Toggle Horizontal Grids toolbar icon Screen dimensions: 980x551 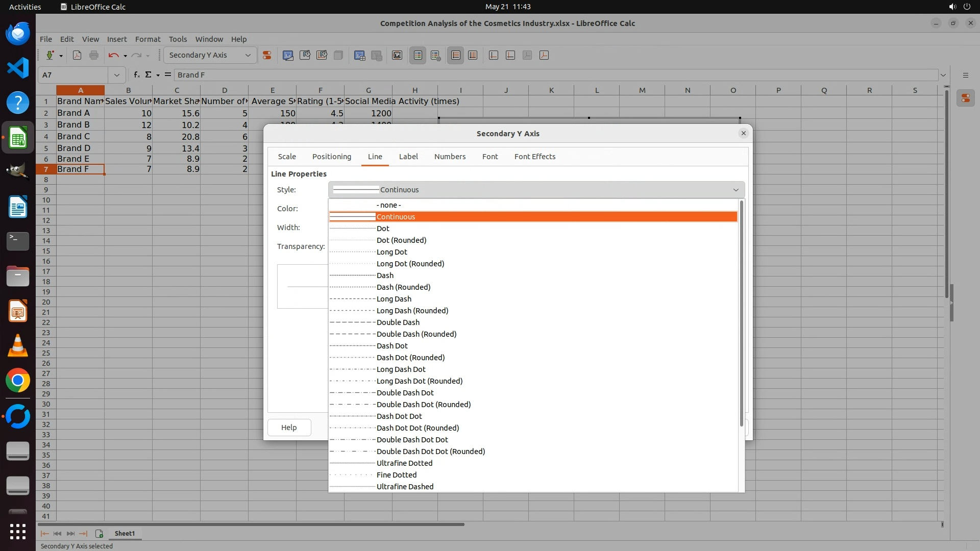456,55
